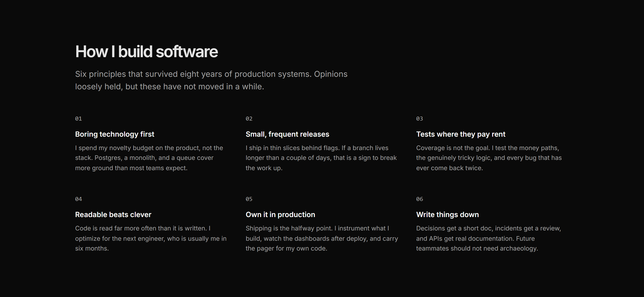Viewport: 644px width, 297px height.
Task: Click the subtitle starting "Six principles that survived"
Action: [x=211, y=80]
